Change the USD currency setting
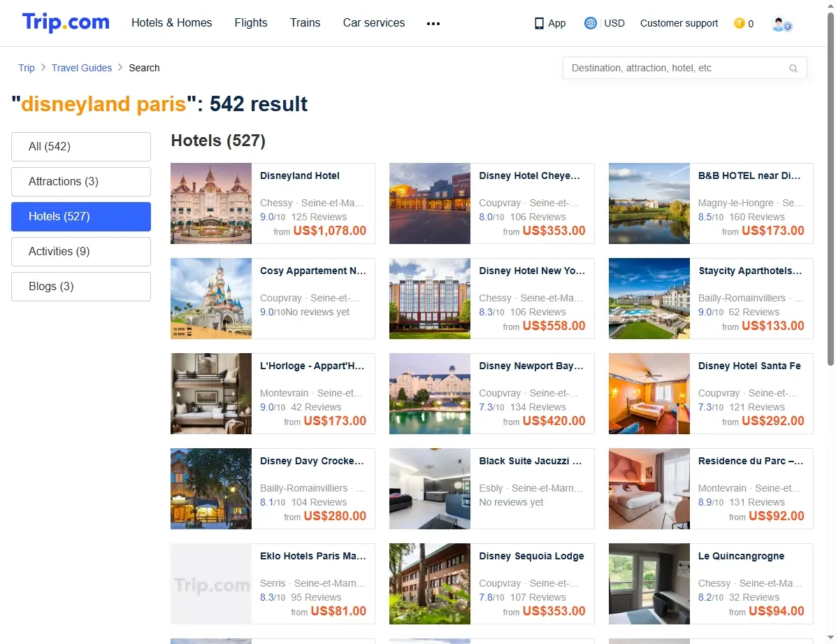The width and height of the screenshot is (836, 644). point(614,24)
